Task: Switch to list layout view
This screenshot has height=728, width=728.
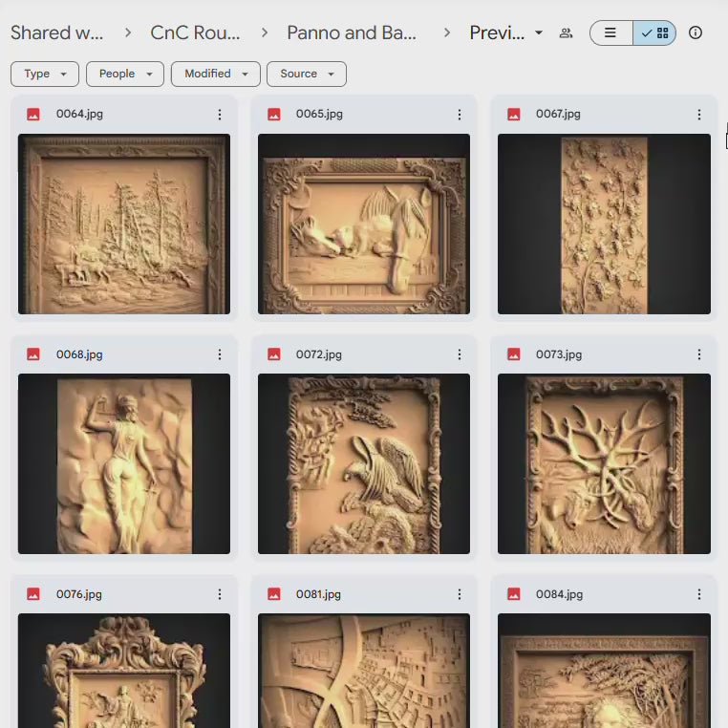Action: tap(610, 32)
